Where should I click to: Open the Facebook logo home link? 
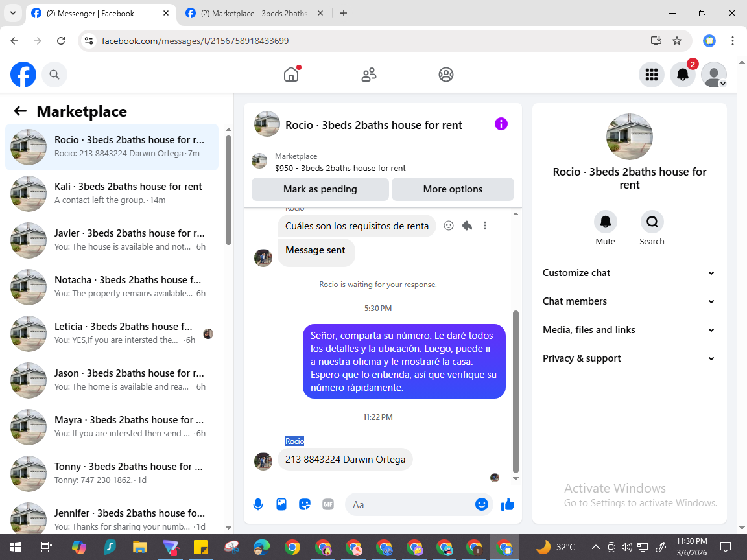coord(23,75)
